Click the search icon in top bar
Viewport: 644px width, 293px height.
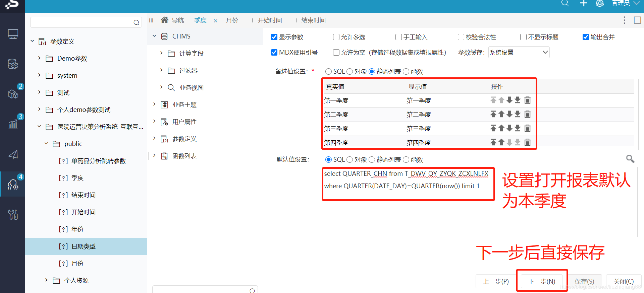click(565, 3)
